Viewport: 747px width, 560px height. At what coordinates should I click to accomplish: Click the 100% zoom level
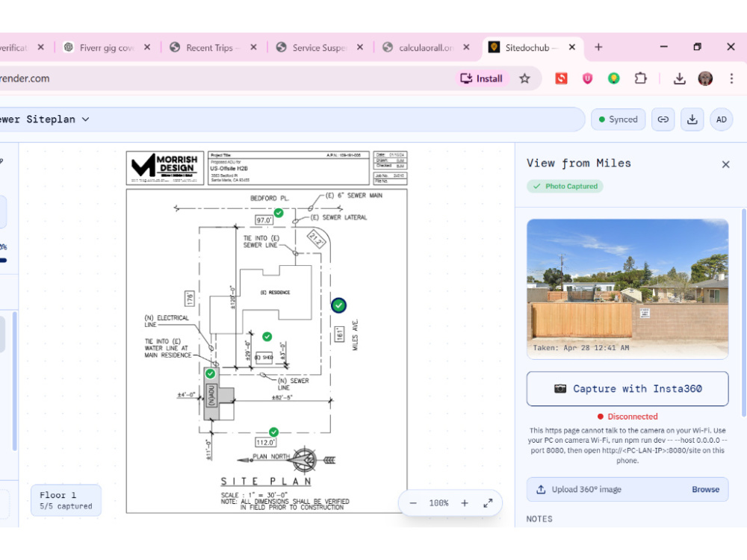pos(438,503)
